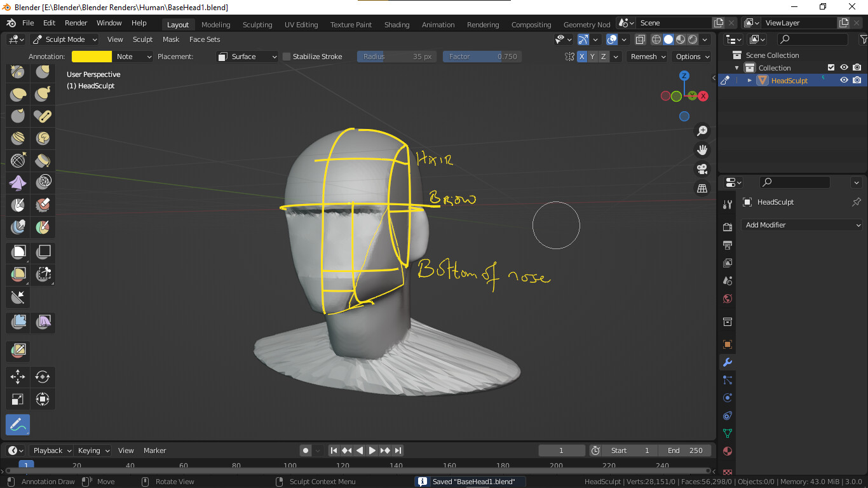Open the Keying dropdown in timeline

[x=93, y=451]
